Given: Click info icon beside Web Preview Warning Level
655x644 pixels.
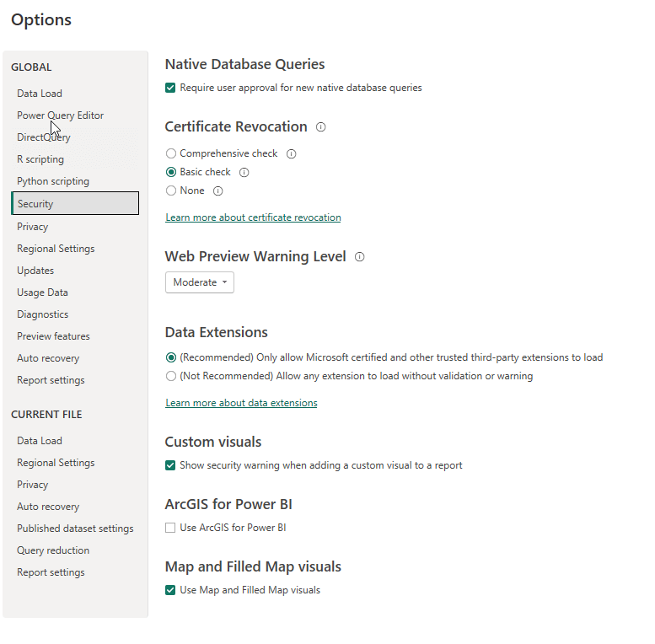Looking at the screenshot, I should [x=360, y=257].
